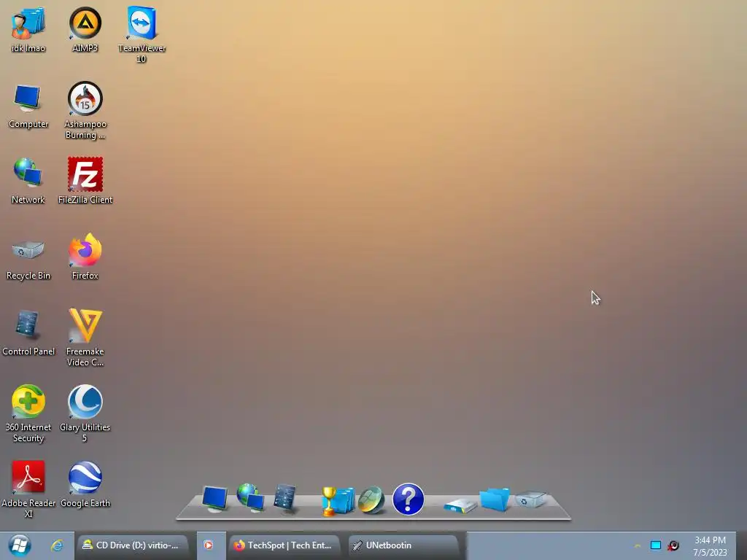The width and height of the screenshot is (747, 560).
Task: Select the Computer desktop icon
Action: (28, 106)
